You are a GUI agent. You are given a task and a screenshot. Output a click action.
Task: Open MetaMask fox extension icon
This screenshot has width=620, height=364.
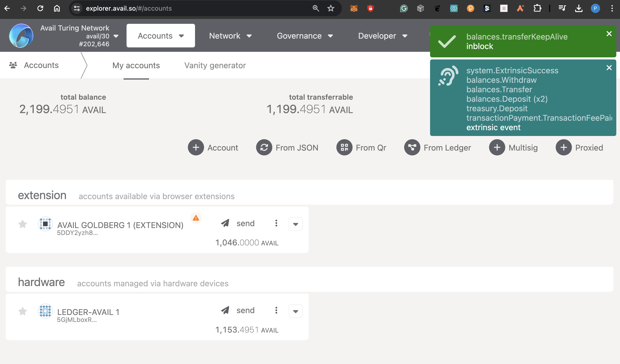(354, 8)
